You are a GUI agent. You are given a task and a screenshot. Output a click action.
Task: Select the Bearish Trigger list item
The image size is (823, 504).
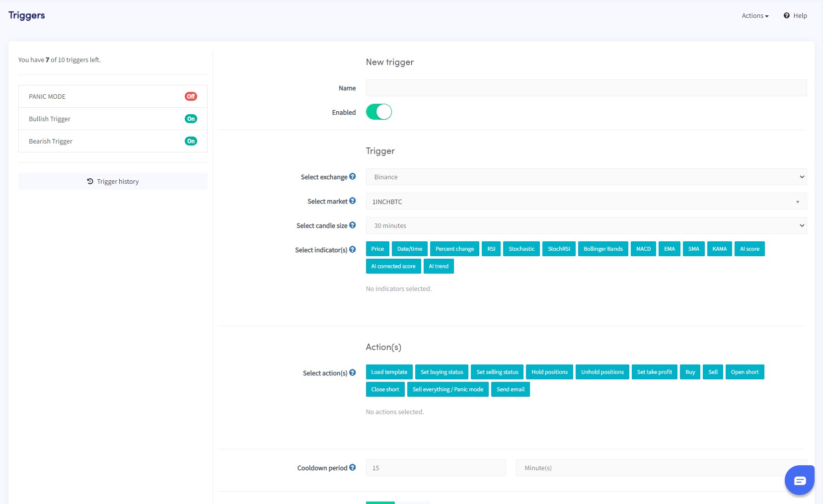tap(51, 141)
